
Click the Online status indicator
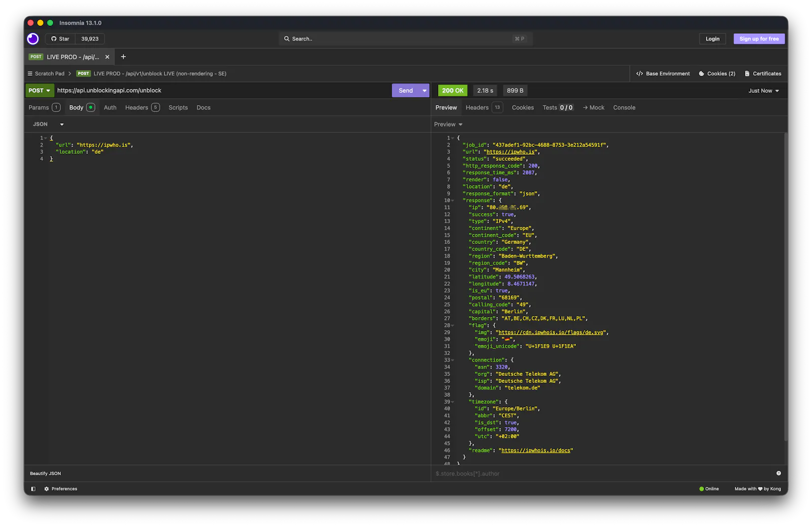709,489
